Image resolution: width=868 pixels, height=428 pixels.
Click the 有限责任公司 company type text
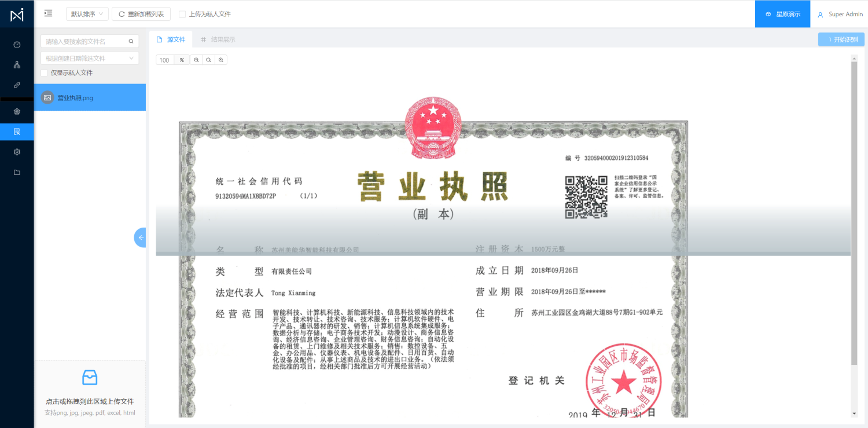click(292, 271)
